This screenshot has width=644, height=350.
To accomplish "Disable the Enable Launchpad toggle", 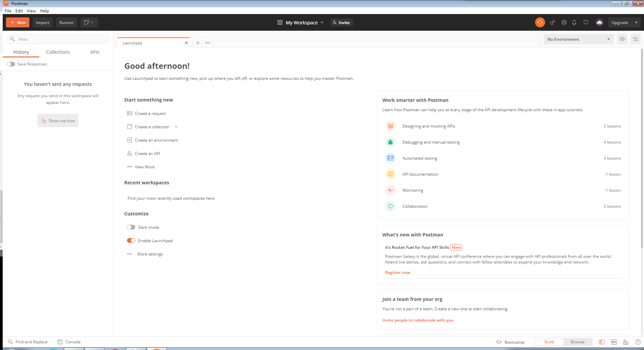I will coord(131,240).
